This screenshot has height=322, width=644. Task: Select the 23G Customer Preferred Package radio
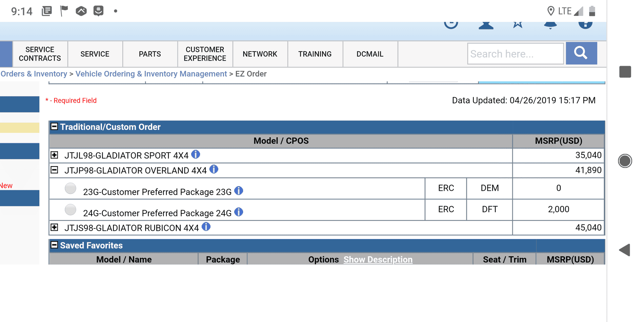(71, 188)
